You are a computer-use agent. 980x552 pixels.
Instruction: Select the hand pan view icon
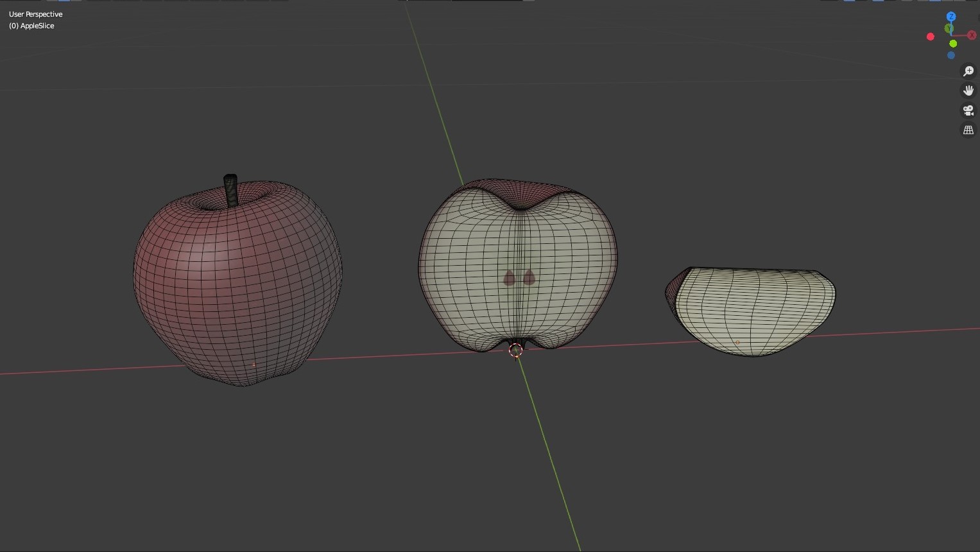[968, 91]
